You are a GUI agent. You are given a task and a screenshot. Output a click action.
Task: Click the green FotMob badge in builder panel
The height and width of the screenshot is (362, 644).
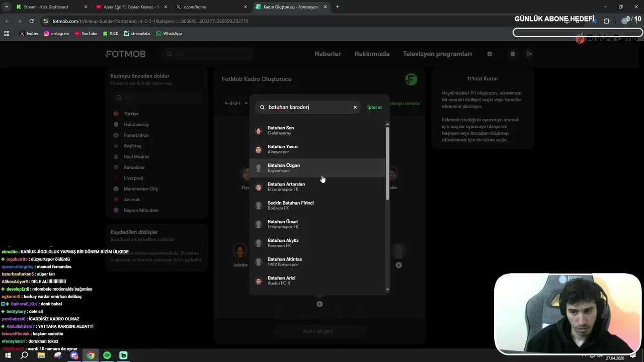(x=411, y=79)
